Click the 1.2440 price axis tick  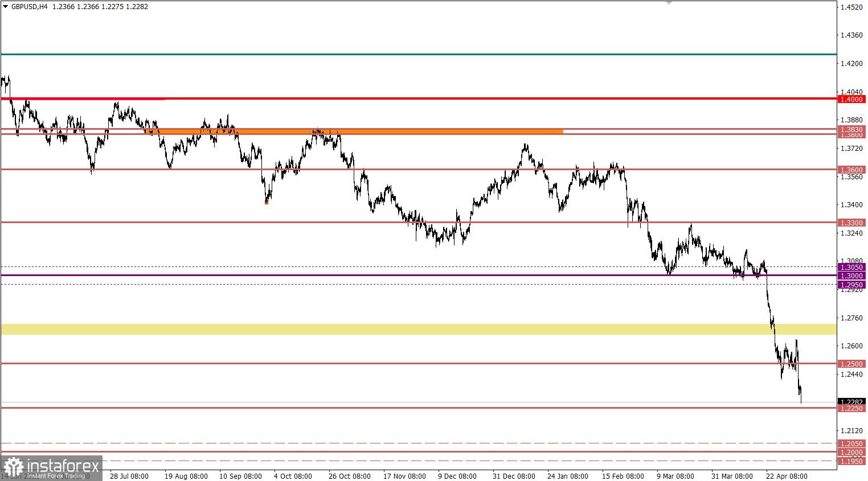852,375
